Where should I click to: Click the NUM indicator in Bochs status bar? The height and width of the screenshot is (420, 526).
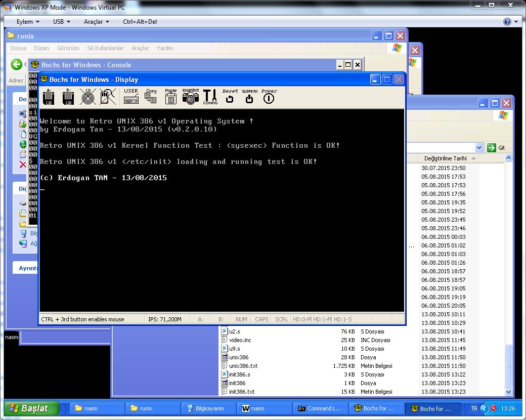point(241,319)
